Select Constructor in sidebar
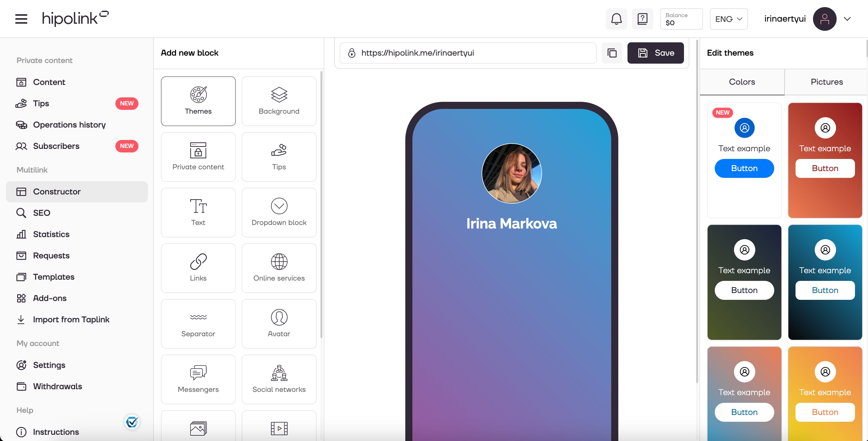The image size is (868, 441). coord(77,191)
